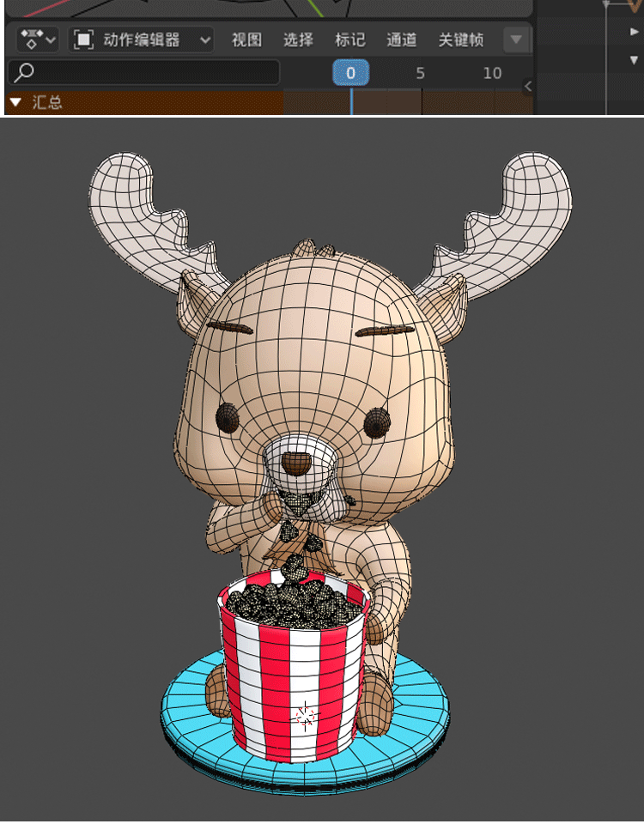Open the 通道 menu
The height and width of the screenshot is (824, 644).
coord(401,39)
